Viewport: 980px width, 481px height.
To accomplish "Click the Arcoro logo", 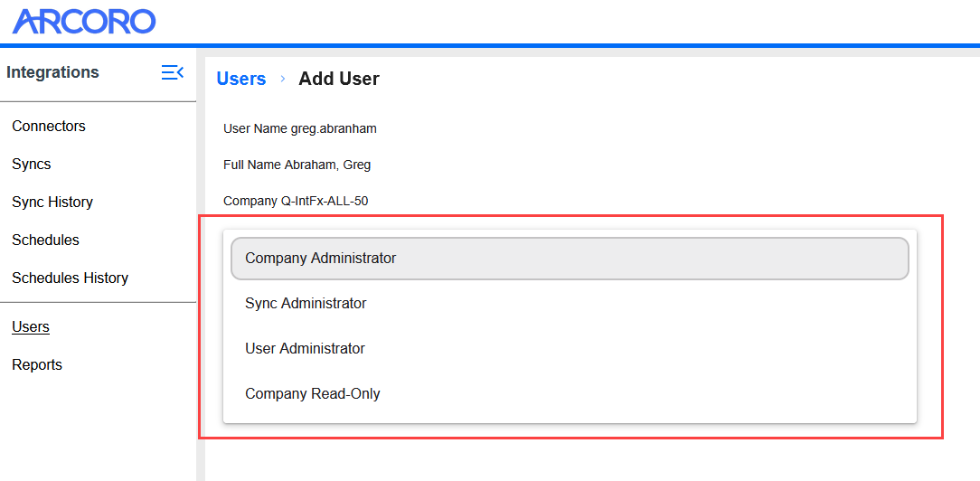I will point(84,22).
